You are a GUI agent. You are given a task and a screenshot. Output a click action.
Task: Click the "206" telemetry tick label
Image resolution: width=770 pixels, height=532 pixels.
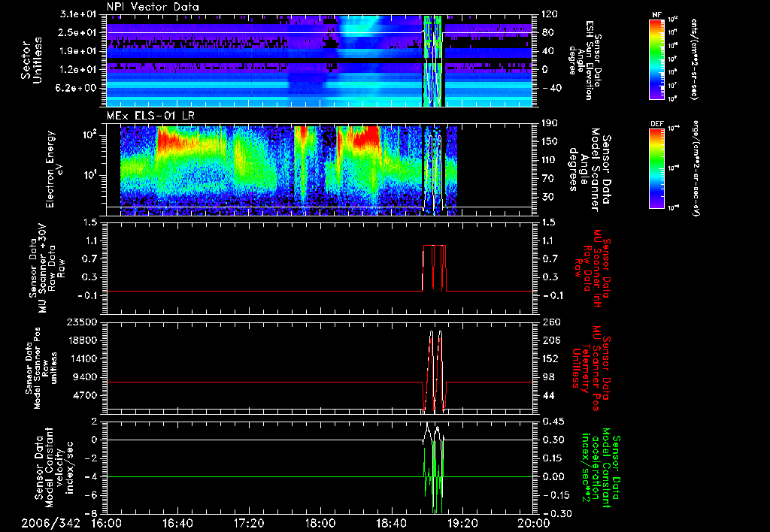(x=550, y=340)
